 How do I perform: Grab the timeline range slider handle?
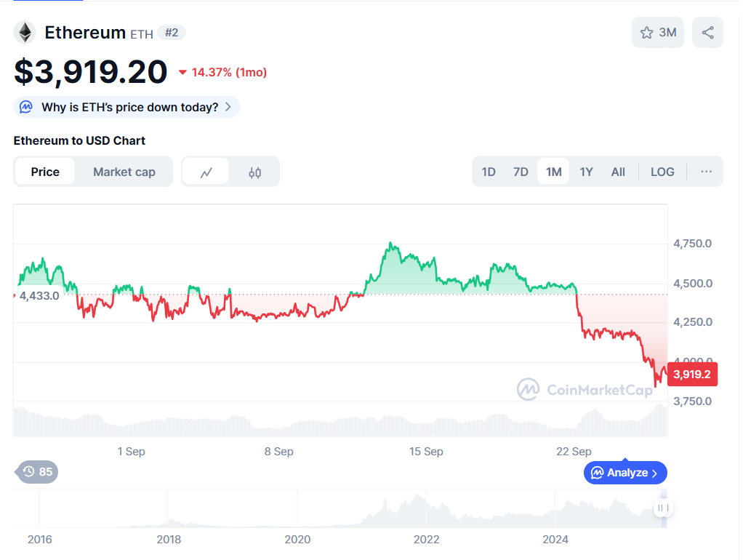click(662, 508)
